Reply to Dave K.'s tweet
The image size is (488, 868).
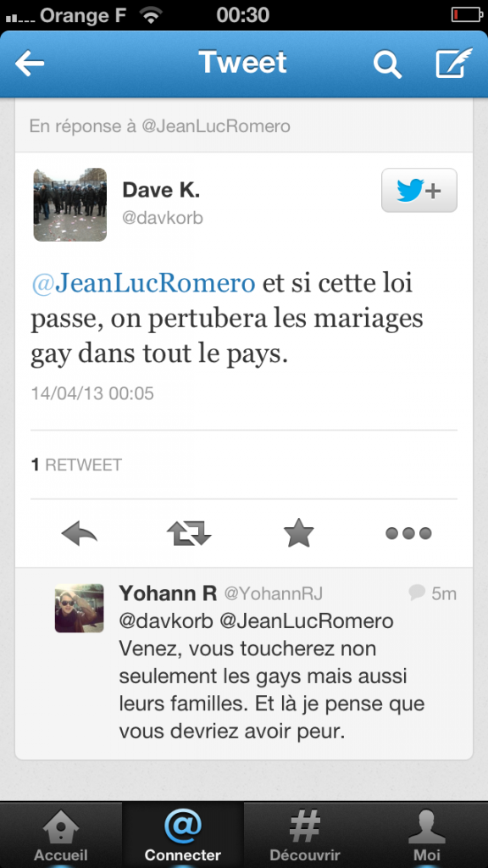tap(79, 533)
